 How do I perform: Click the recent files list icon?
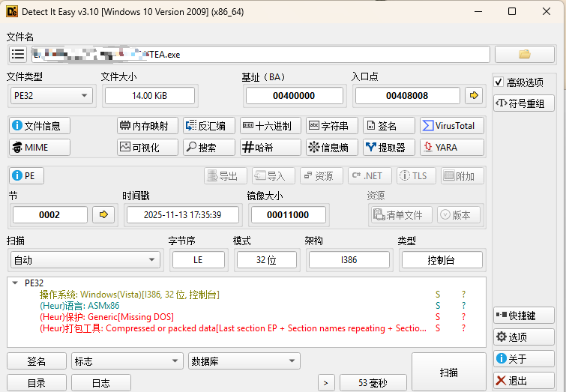click(x=18, y=54)
